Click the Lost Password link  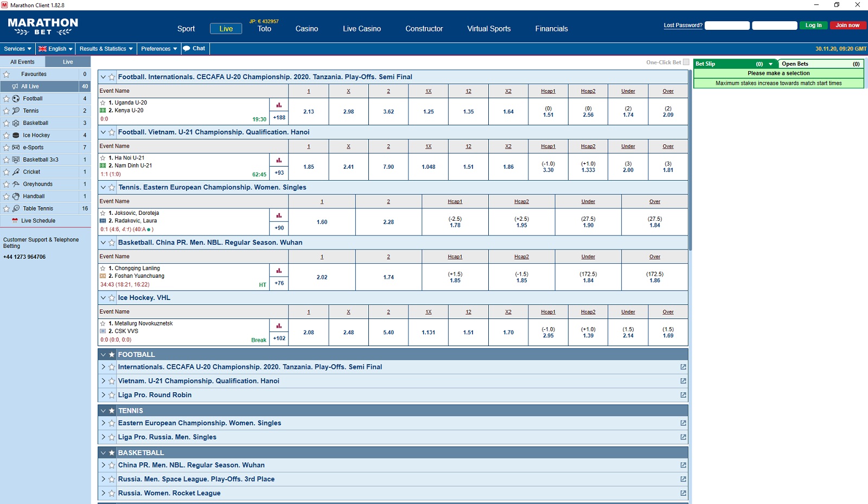click(x=682, y=25)
